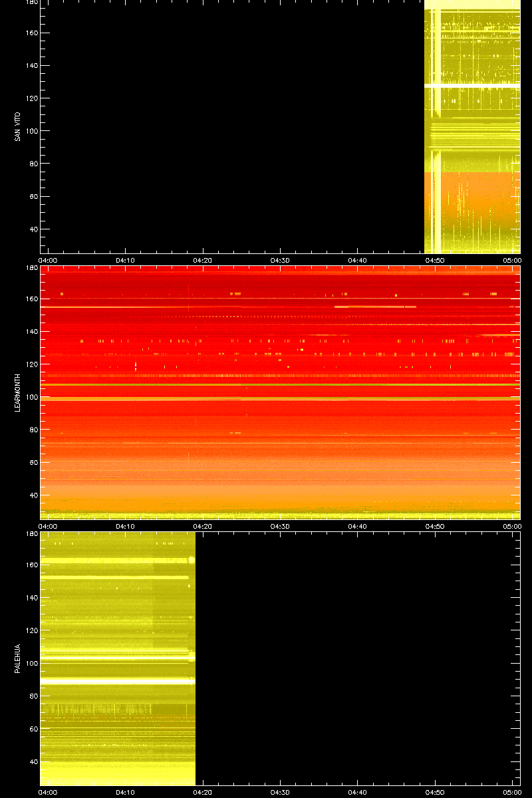Select the San Vito yellow spectrogram data

(x=472, y=126)
